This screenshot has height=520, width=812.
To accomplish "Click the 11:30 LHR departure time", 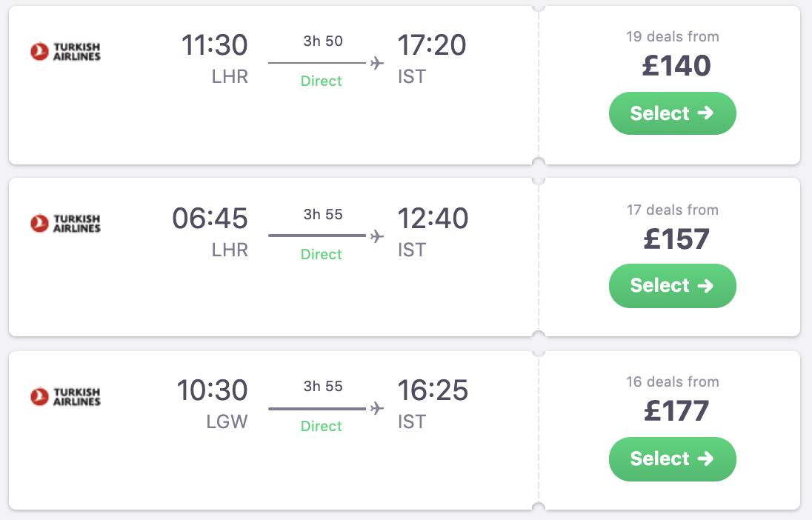I will (x=215, y=45).
